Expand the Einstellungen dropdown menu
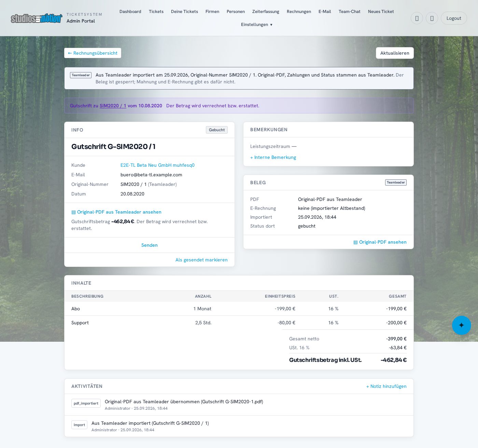The width and height of the screenshot is (478, 448). (x=257, y=25)
